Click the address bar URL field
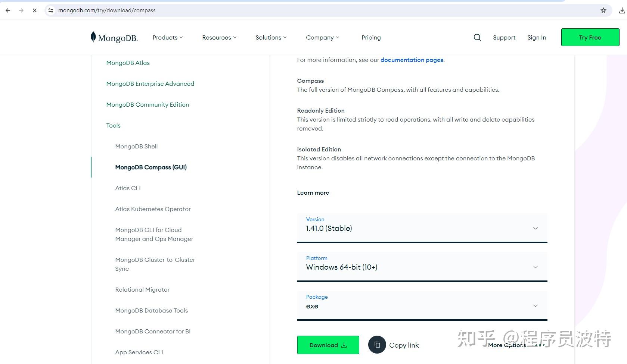Image resolution: width=627 pixels, height=364 pixels. [325, 10]
